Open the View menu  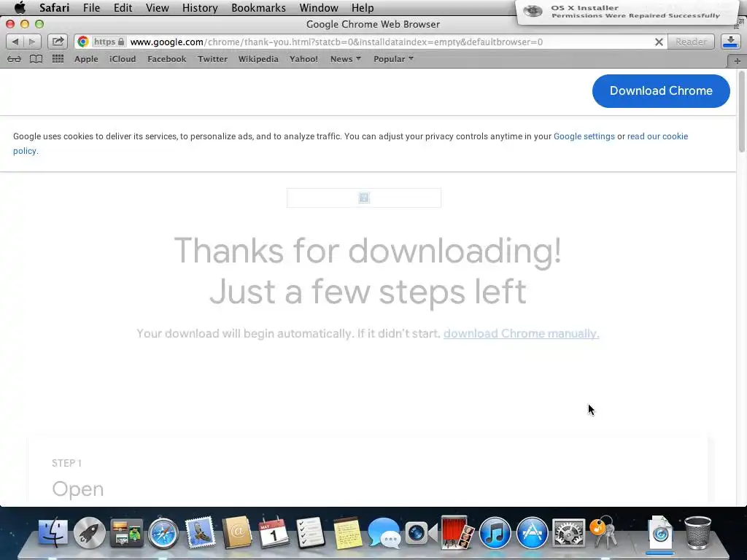pos(158,7)
